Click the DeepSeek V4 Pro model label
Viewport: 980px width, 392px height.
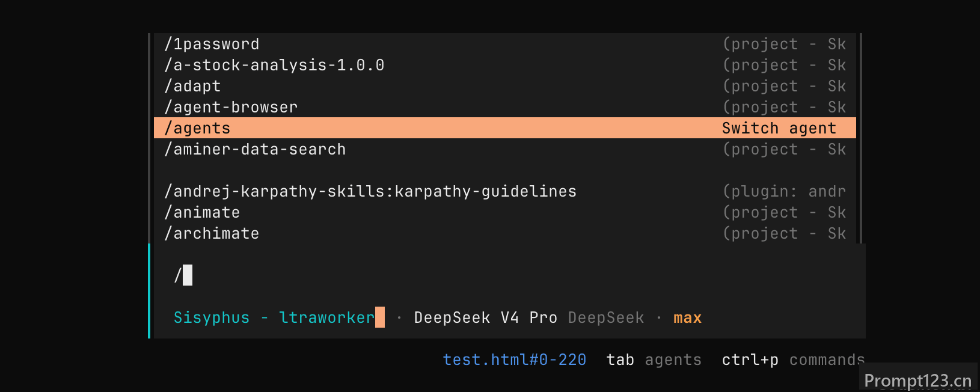[486, 317]
